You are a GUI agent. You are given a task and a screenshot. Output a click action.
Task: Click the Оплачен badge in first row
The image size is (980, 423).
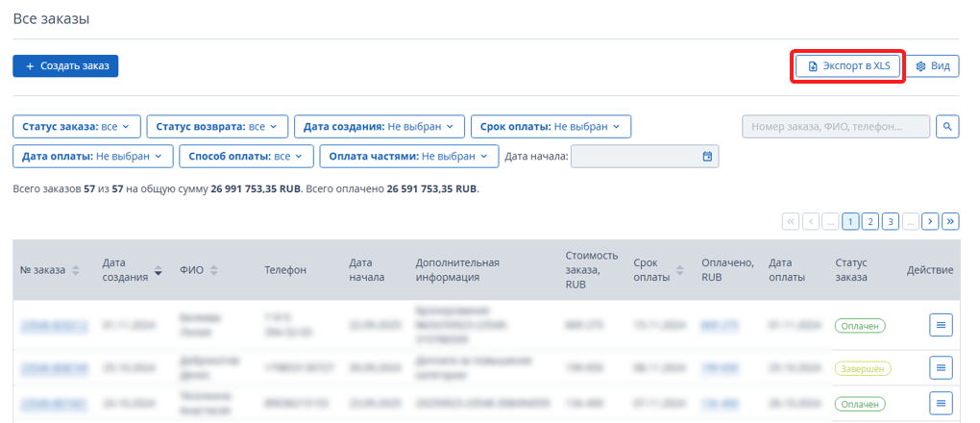(x=860, y=326)
